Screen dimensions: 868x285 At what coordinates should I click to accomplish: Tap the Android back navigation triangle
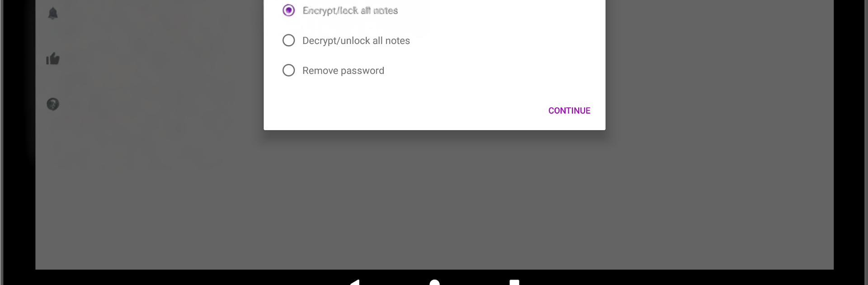pos(355,282)
